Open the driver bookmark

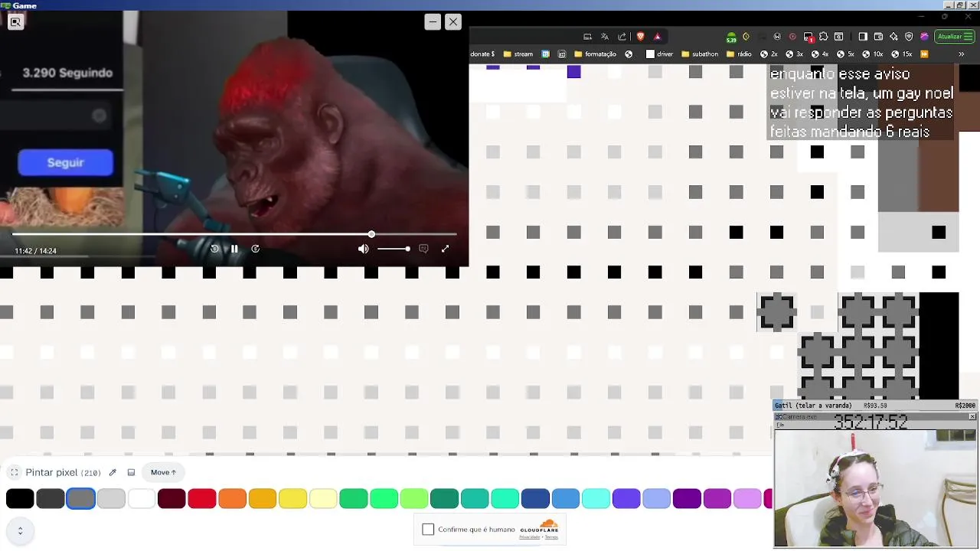pos(659,54)
